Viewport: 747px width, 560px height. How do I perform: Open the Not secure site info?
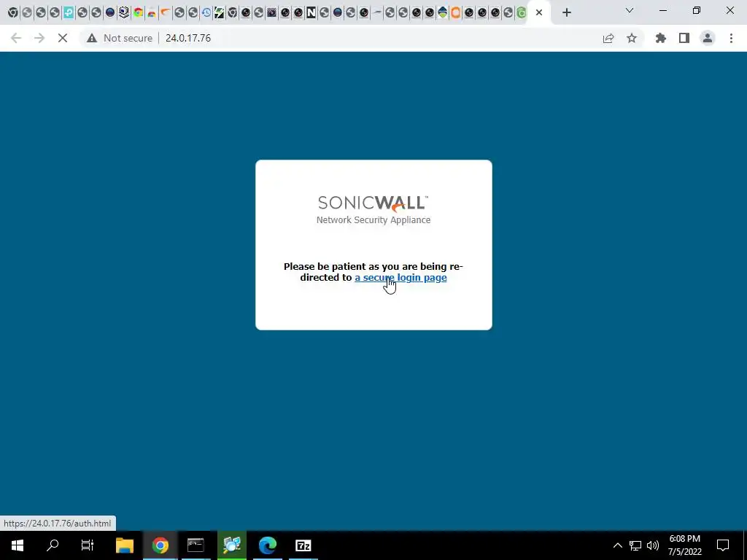pos(119,38)
